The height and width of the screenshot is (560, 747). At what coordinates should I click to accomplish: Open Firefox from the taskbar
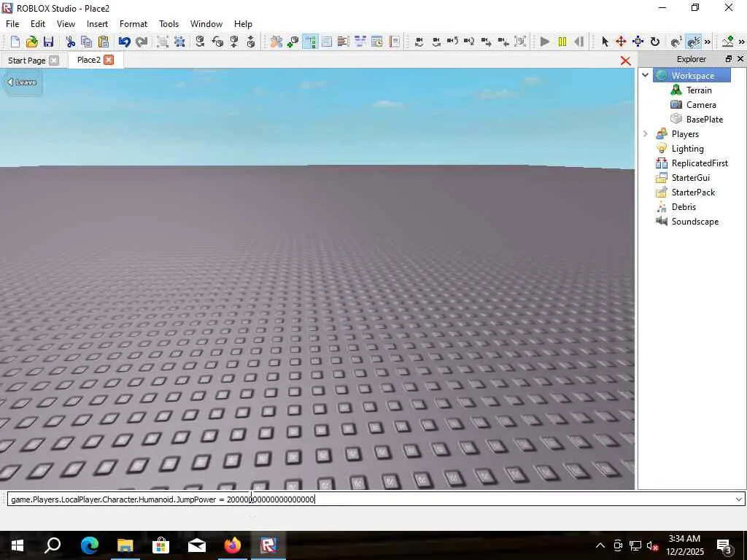pyautogui.click(x=233, y=545)
